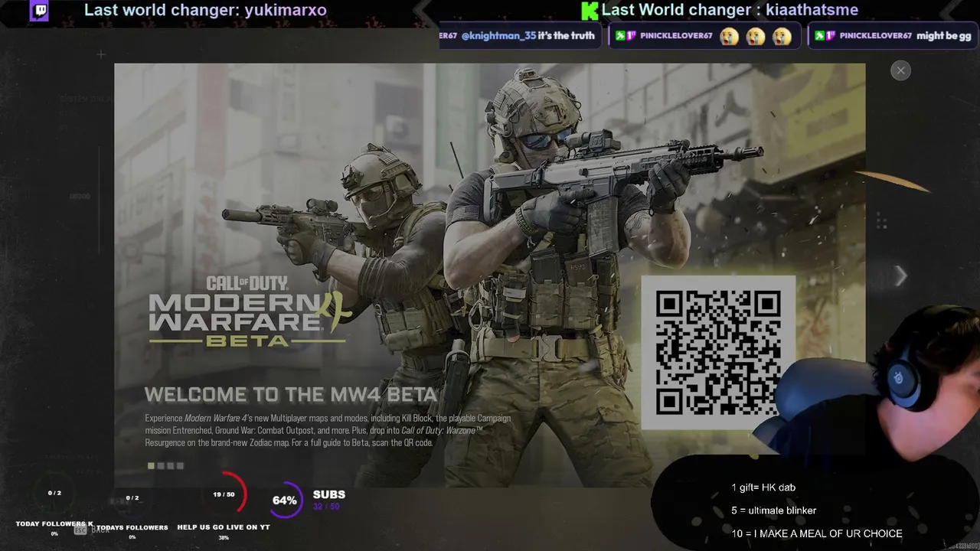Click the ESC Back button
Screen dimensions: 980x551
click(91, 530)
